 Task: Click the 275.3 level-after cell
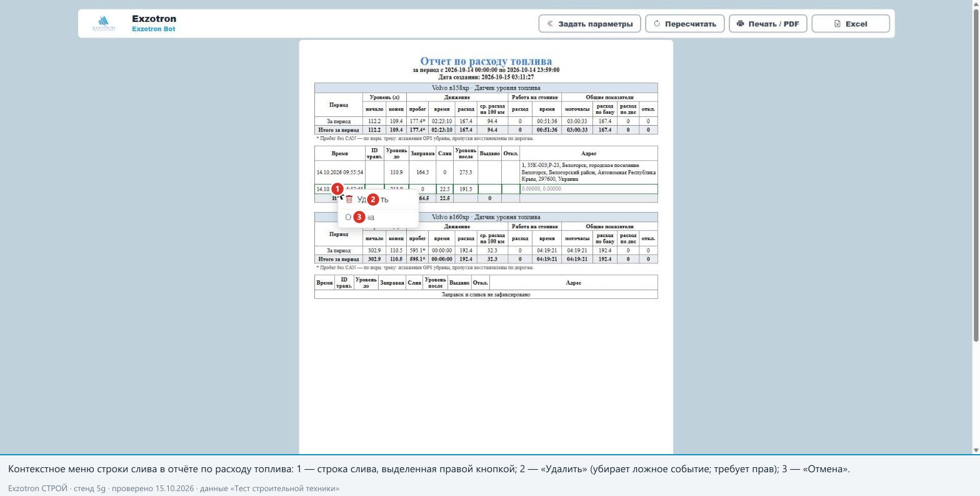click(x=466, y=172)
